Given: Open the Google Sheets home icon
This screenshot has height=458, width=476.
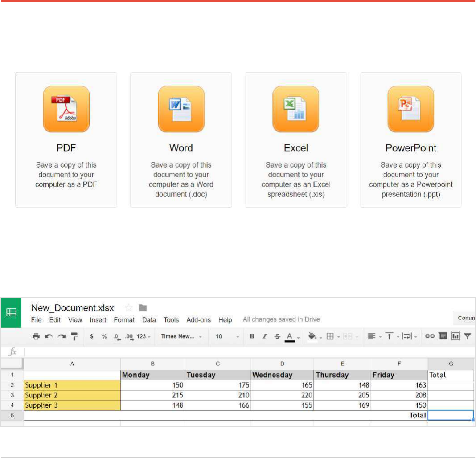Looking at the screenshot, I should (11, 312).
